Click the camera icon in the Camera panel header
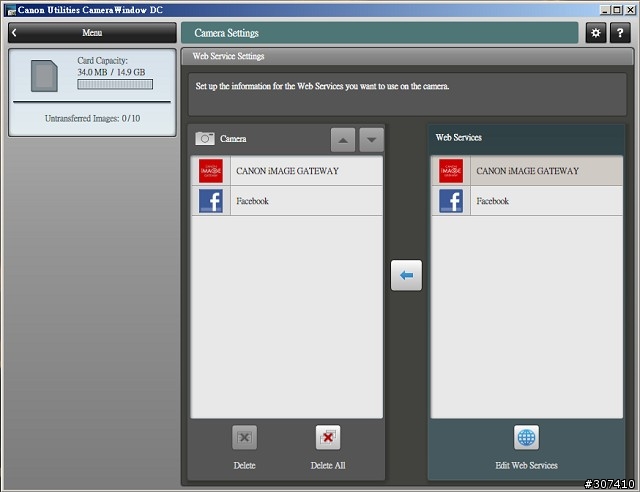 (x=205, y=139)
